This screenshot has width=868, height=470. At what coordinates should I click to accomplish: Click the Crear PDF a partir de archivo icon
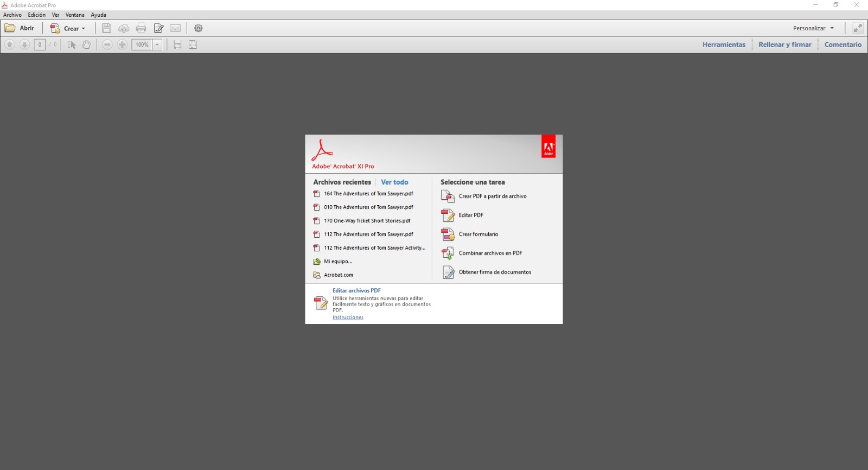448,196
